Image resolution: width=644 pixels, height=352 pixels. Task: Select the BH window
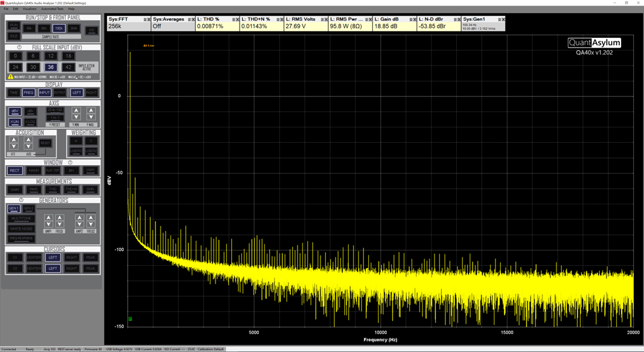coord(71,170)
